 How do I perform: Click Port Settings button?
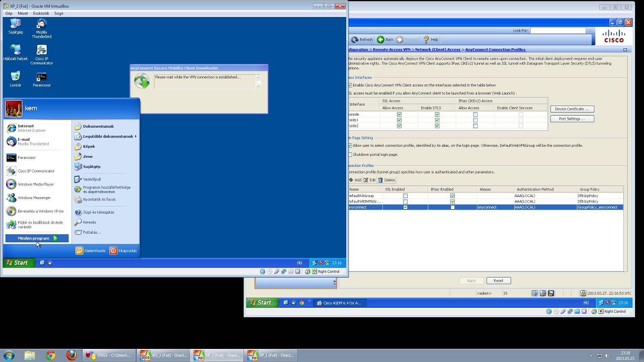[572, 119]
